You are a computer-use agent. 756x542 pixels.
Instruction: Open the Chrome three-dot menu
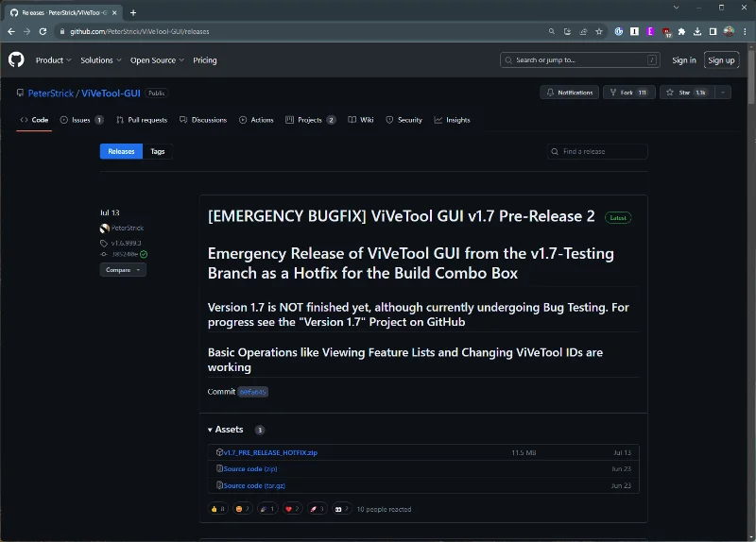pos(745,31)
